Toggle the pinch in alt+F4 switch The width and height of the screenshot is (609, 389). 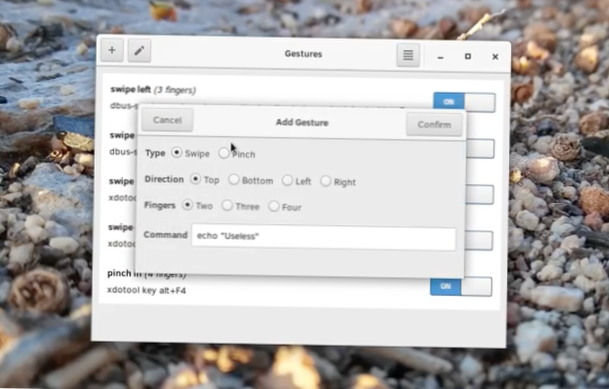[x=461, y=287]
